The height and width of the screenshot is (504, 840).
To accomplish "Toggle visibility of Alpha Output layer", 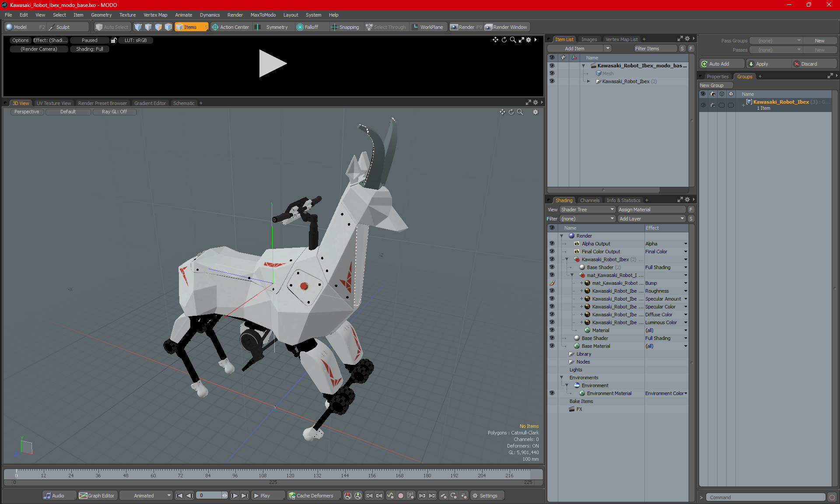I will pyautogui.click(x=552, y=244).
